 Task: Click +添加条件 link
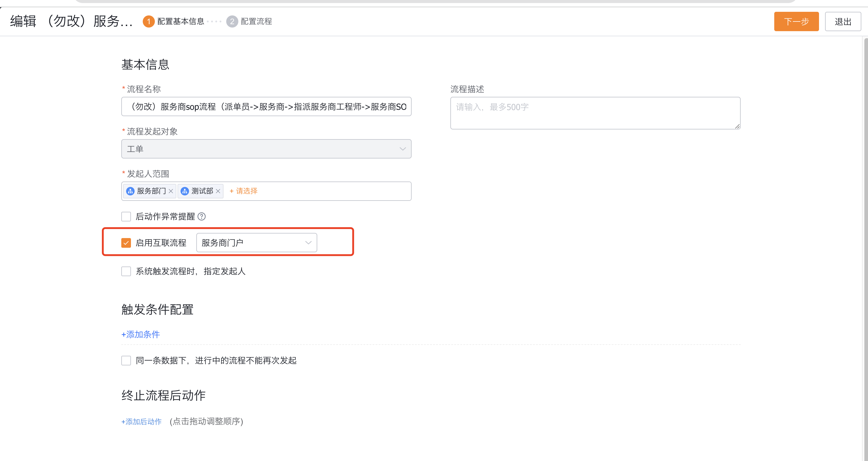[141, 334]
